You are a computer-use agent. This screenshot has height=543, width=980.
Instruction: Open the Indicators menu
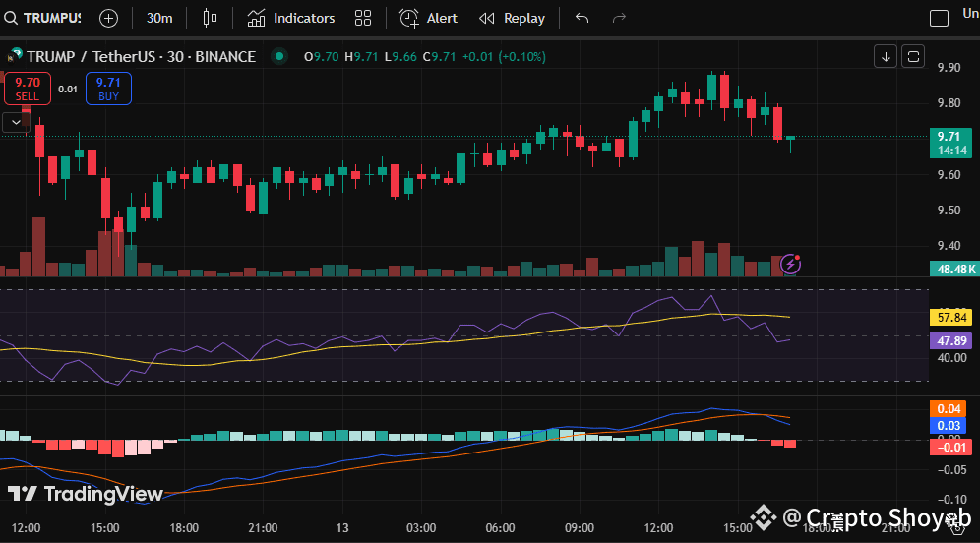pyautogui.click(x=291, y=18)
